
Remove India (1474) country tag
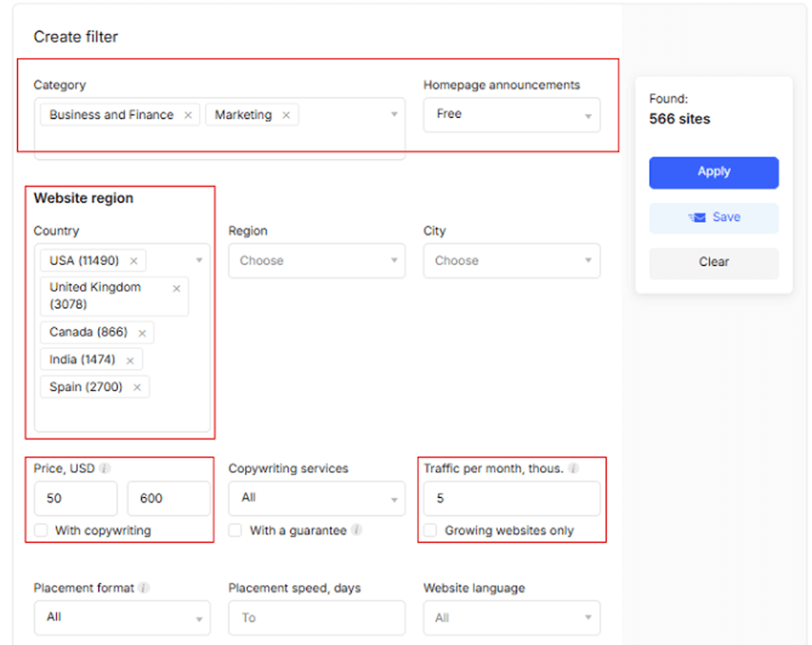pyautogui.click(x=130, y=361)
